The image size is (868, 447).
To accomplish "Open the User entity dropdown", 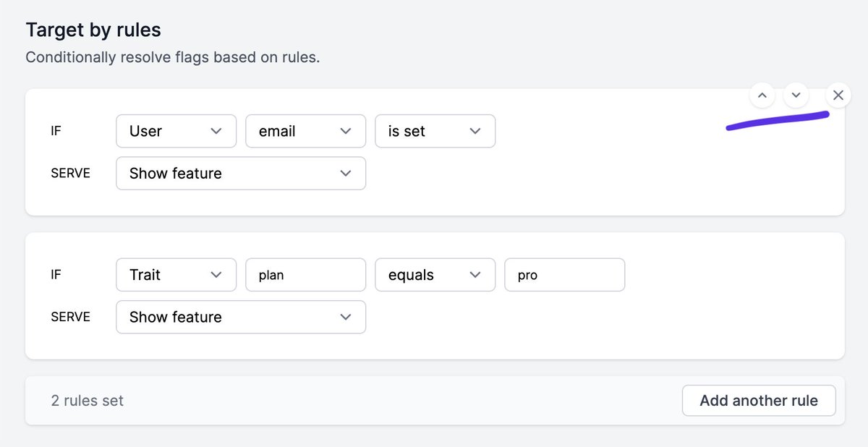I will click(176, 131).
